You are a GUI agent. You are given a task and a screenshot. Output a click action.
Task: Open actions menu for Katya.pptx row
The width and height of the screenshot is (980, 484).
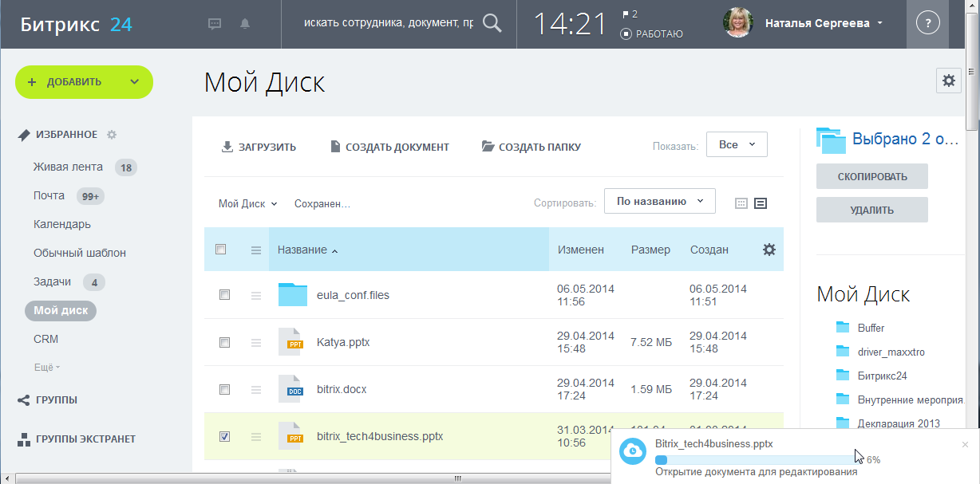(x=256, y=343)
